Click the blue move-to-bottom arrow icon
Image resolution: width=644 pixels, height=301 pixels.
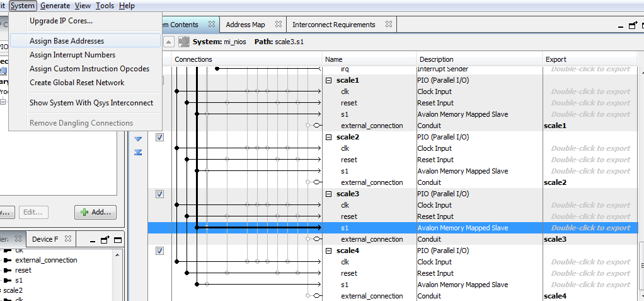138,152
